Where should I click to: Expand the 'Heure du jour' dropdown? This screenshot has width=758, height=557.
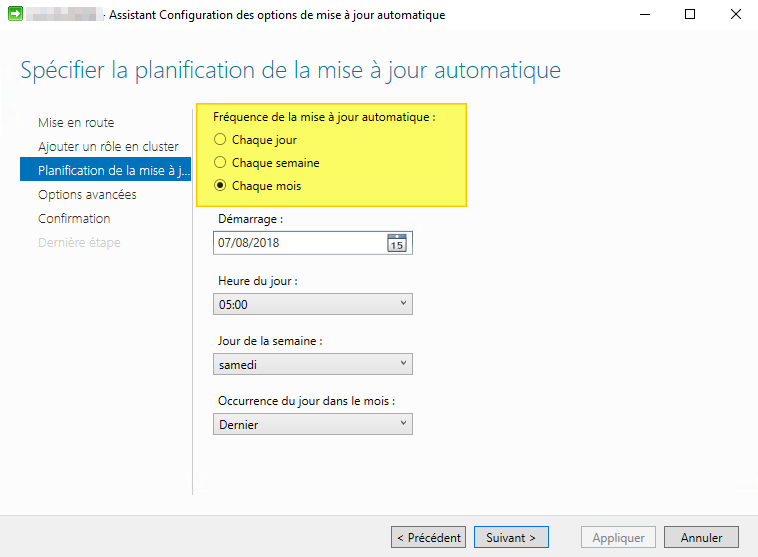(x=313, y=304)
